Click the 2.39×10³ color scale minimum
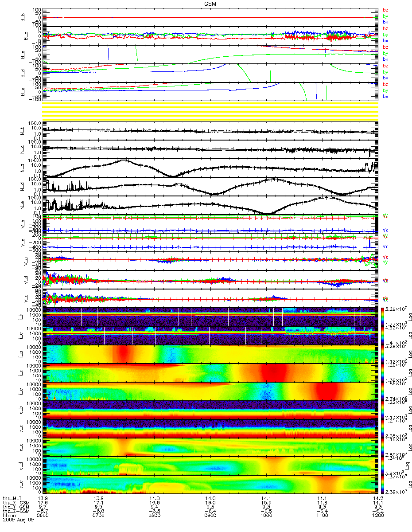The image size is (412, 532). tap(396, 493)
